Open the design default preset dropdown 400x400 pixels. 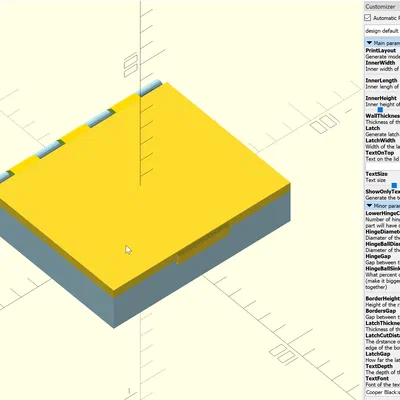(x=382, y=31)
